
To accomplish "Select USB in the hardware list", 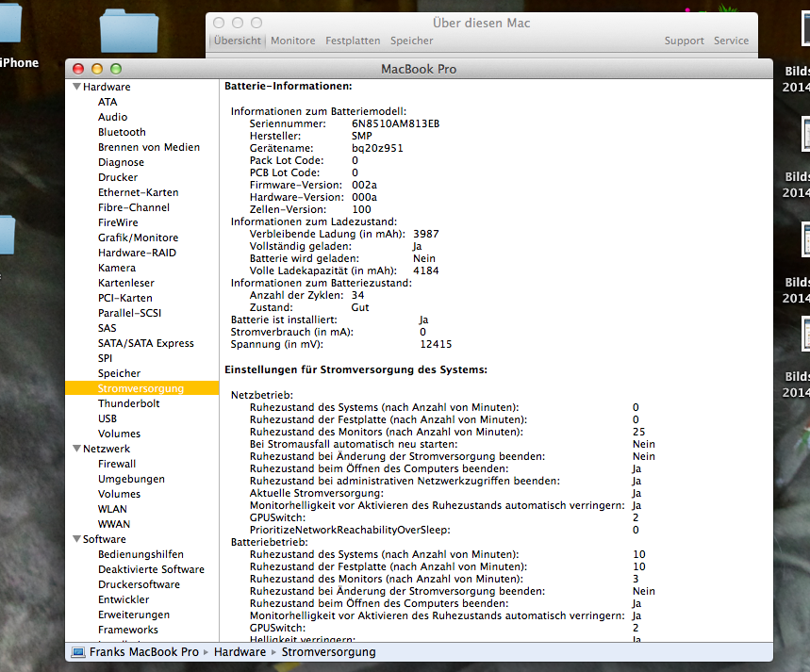I will tap(107, 418).
